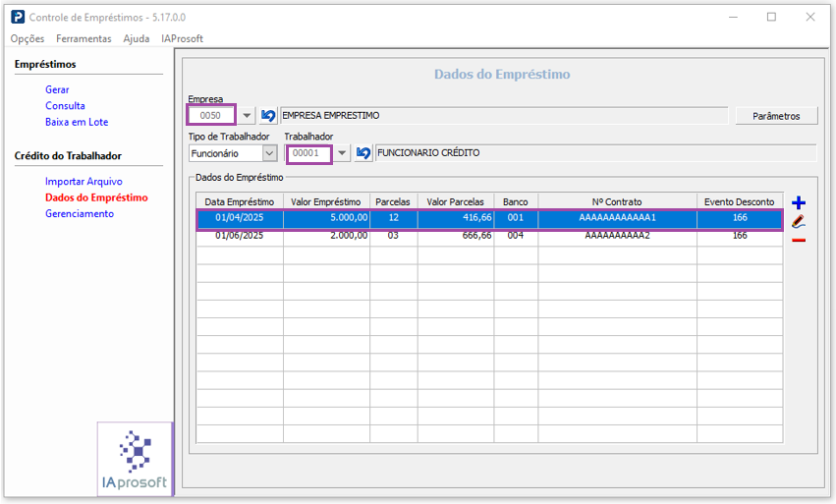Expand the Trabalhador code dropdown

[x=342, y=153]
